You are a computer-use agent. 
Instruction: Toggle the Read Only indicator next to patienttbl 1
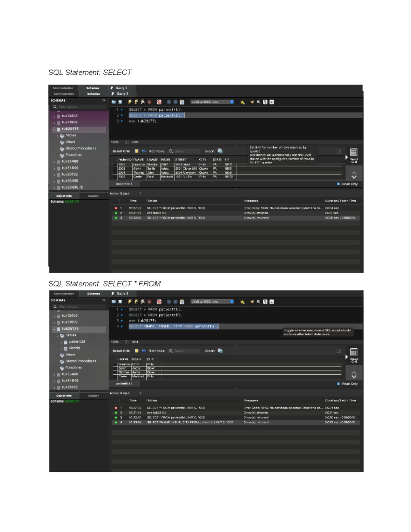point(338,184)
